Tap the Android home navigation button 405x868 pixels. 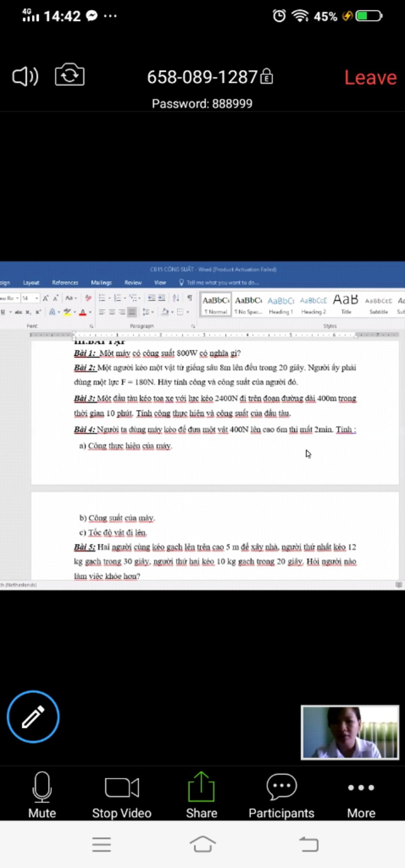coord(202,844)
